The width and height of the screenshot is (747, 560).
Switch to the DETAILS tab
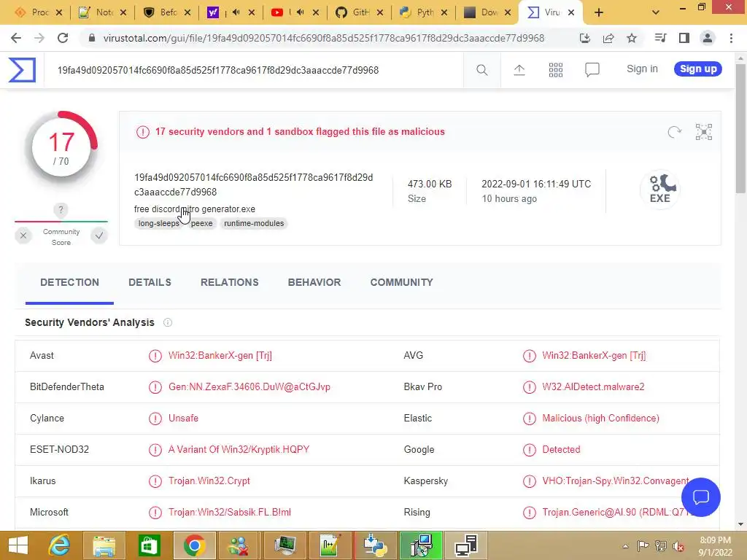[x=150, y=282]
